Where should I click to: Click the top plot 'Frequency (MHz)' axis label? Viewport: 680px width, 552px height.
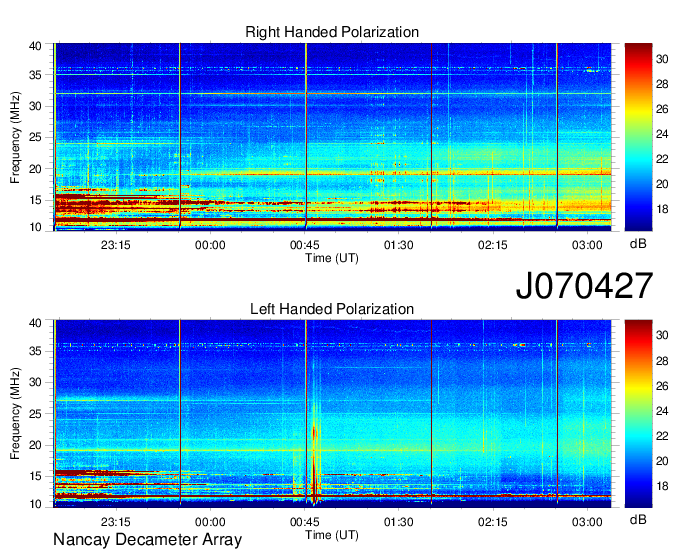(15, 137)
